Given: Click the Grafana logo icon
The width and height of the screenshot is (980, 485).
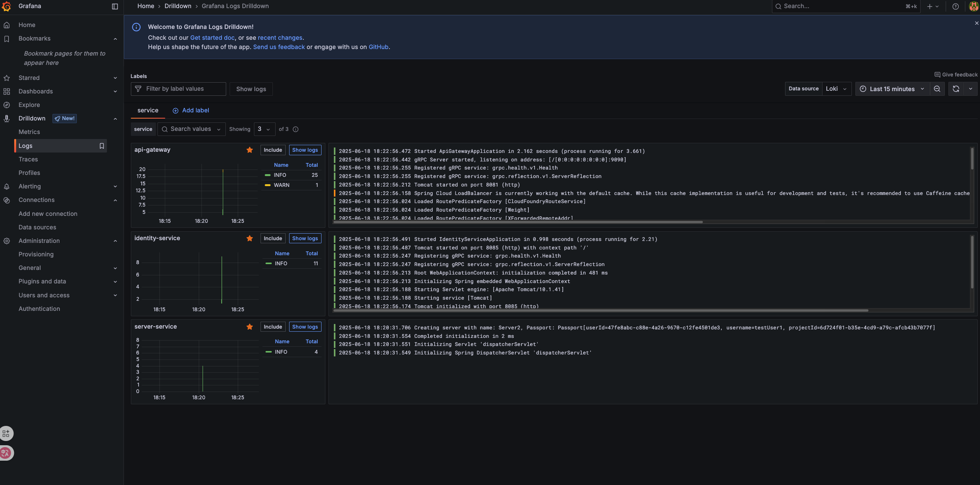Looking at the screenshot, I should pyautogui.click(x=7, y=6).
